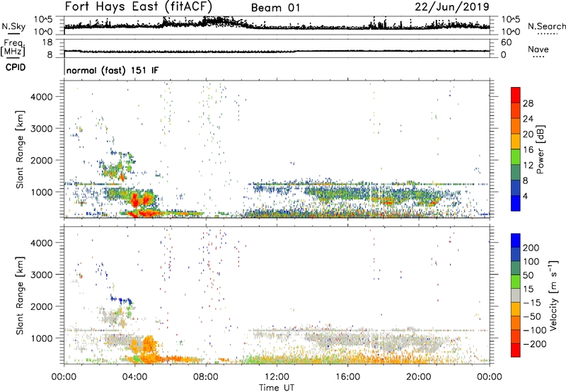Click the gray band of the velocity colorbar

click(x=516, y=296)
